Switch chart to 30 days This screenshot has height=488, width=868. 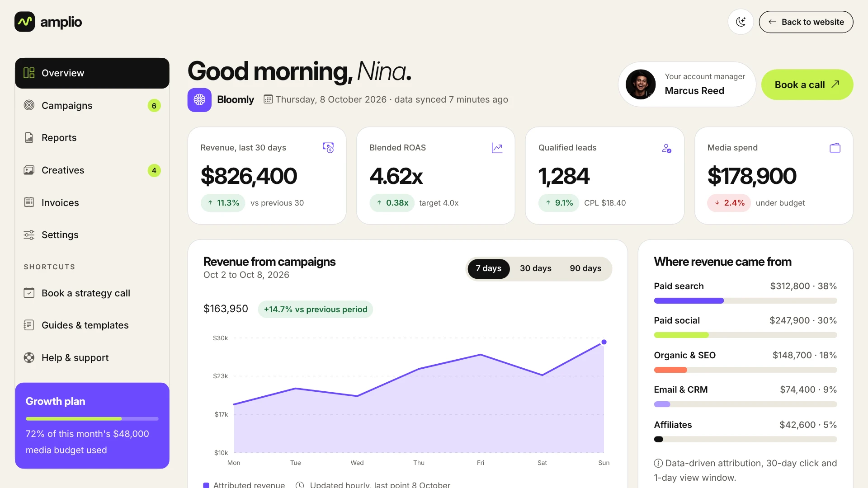pos(535,268)
